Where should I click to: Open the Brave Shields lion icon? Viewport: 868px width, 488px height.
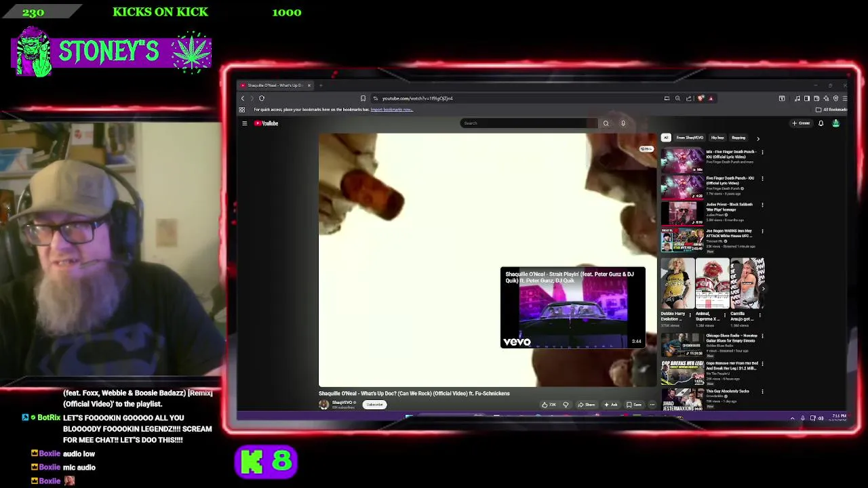click(701, 98)
